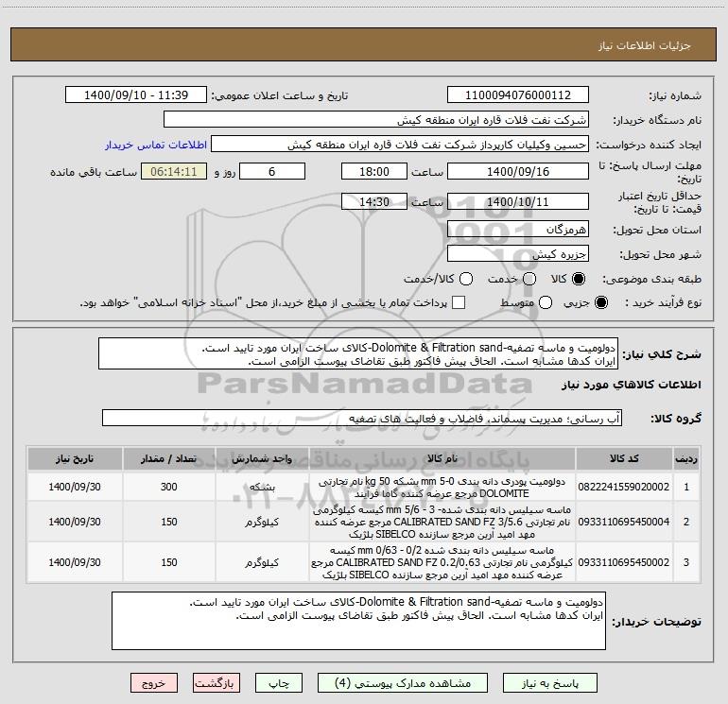
Task: Click the بازگشت back button
Action: [217, 683]
